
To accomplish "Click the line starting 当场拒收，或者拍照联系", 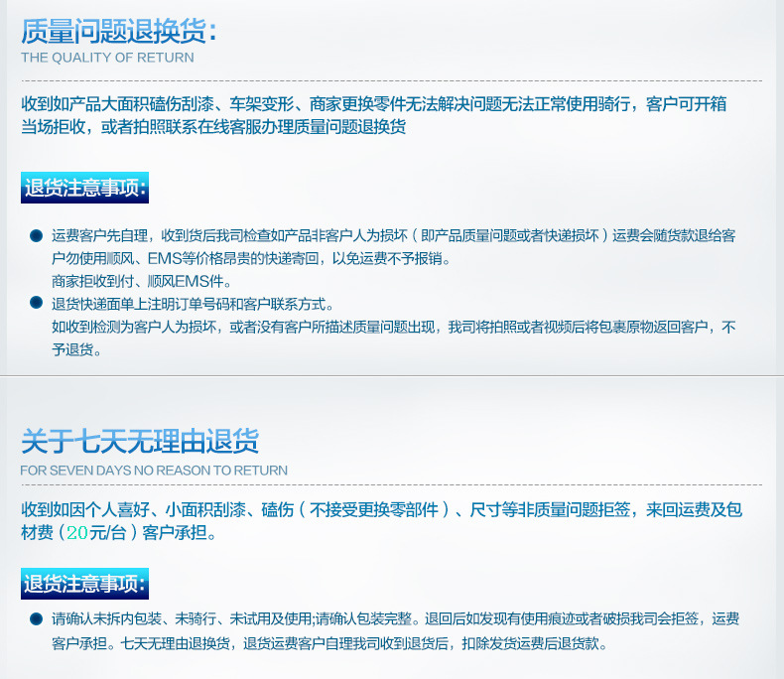I will point(213,126).
